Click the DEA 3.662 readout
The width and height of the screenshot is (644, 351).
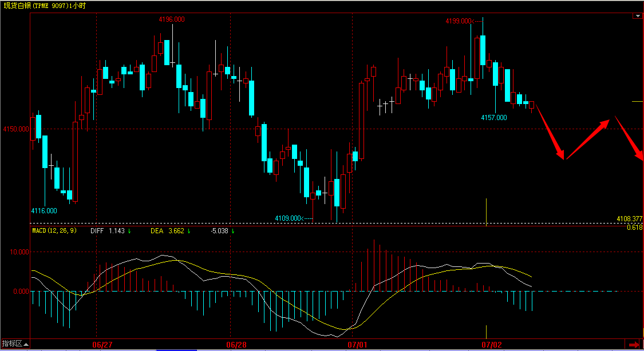tap(167, 231)
